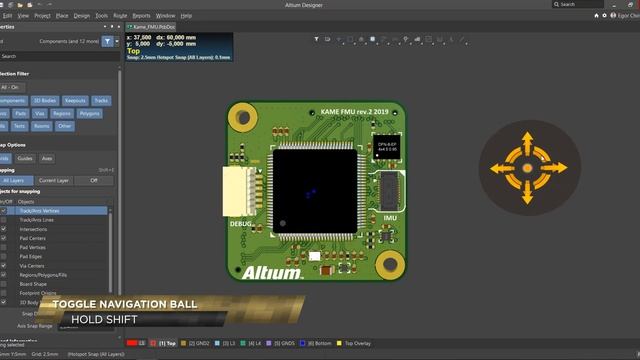Open the Route menu

point(120,16)
